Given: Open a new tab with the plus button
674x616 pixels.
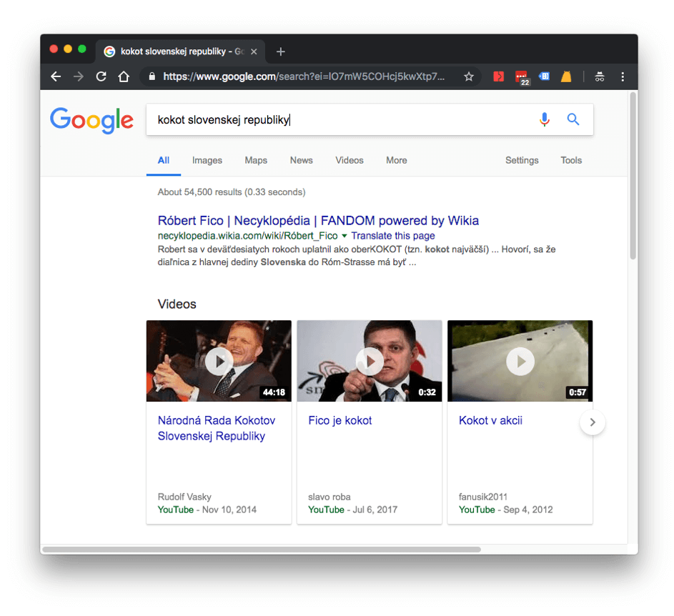Looking at the screenshot, I should tap(281, 51).
